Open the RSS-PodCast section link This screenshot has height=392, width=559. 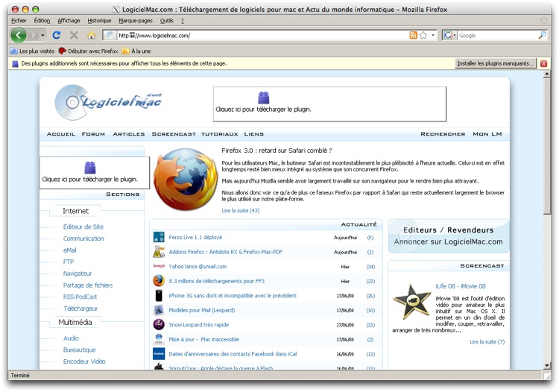tap(80, 297)
